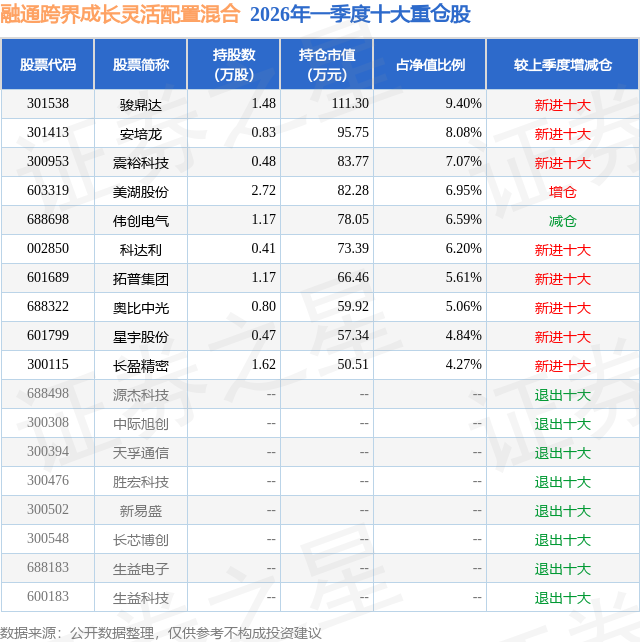Click 退出十大 status for 生益科技
Screen dimensions: 640x642
(563, 599)
